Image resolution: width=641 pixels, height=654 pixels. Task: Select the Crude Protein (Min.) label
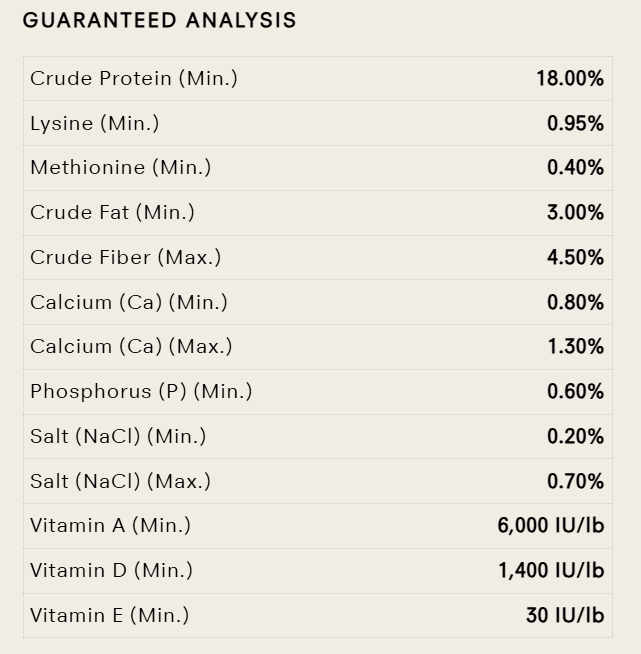click(x=134, y=78)
